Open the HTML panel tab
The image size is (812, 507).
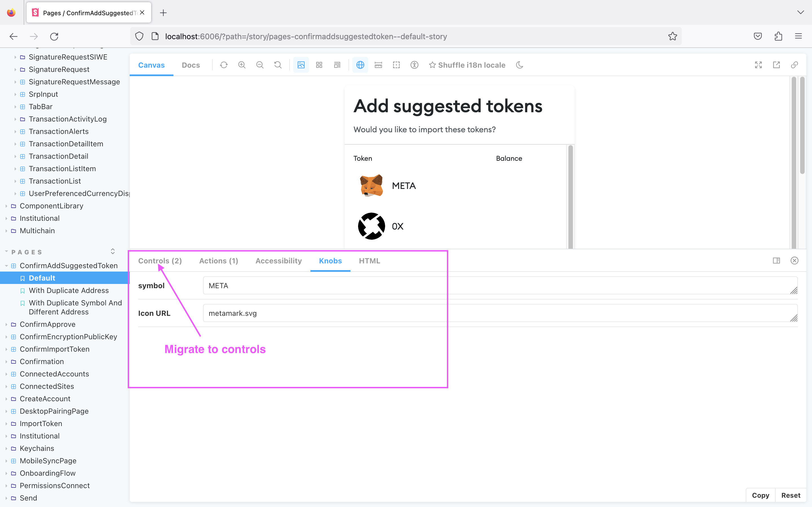(369, 261)
